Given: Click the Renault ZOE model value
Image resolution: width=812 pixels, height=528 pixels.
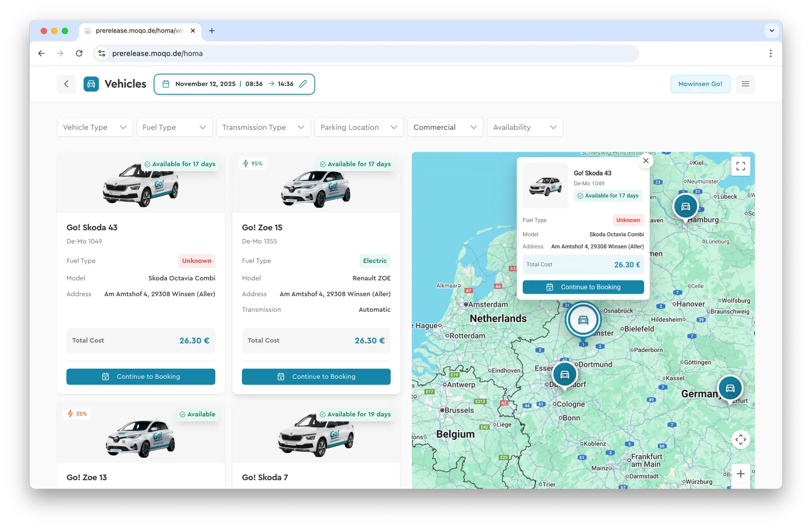Looking at the screenshot, I should pos(372,278).
